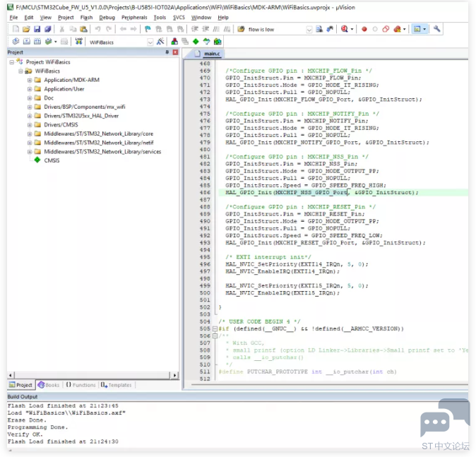The height and width of the screenshot is (457, 476).
Task: Pin the Project panel with pushpin
Action: tap(167, 52)
